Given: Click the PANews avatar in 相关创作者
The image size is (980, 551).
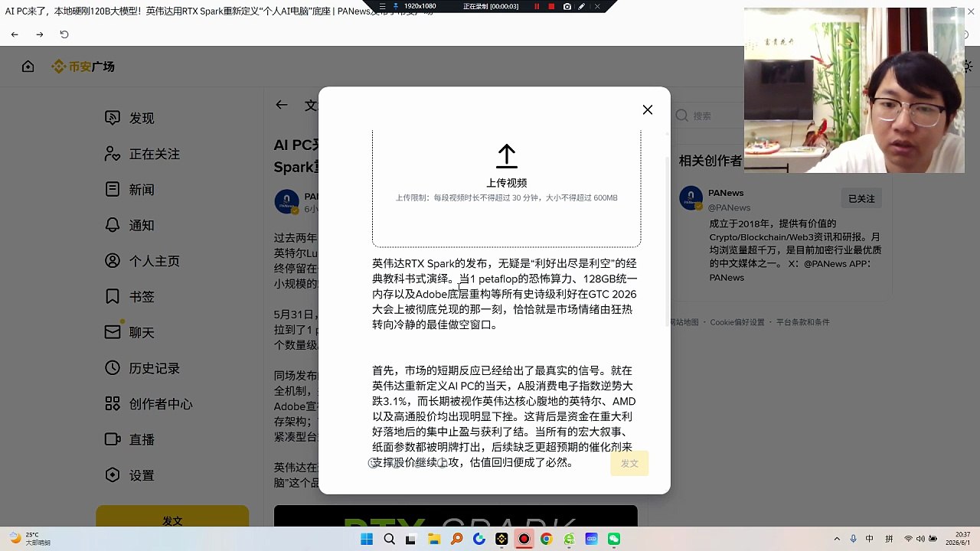Looking at the screenshot, I should (x=691, y=198).
